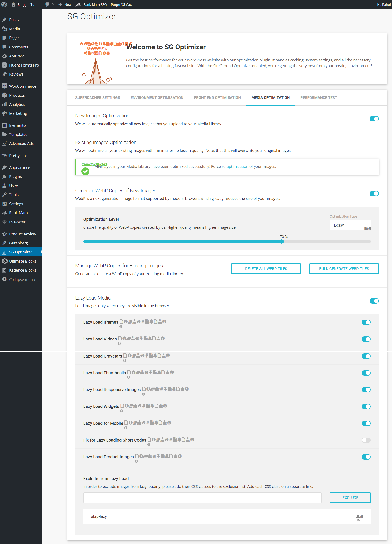Click the Kadence Blocks sidebar icon

(4, 270)
